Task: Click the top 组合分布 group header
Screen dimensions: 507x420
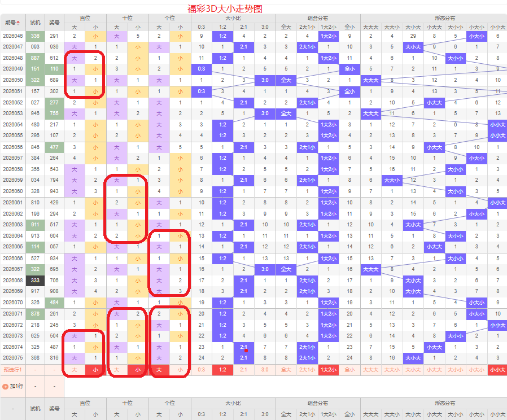Action: 318,19
